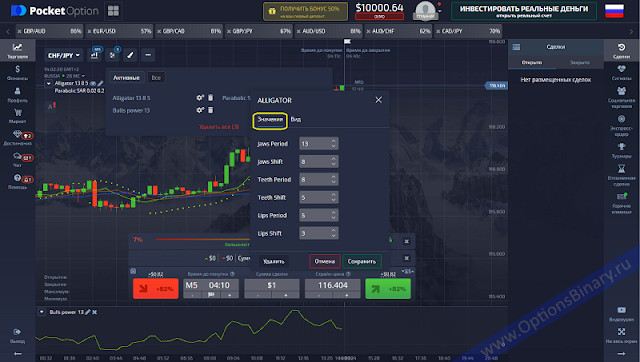Delete Bulls power 13 via trash icon
The width and height of the screenshot is (640, 362).
click(211, 110)
